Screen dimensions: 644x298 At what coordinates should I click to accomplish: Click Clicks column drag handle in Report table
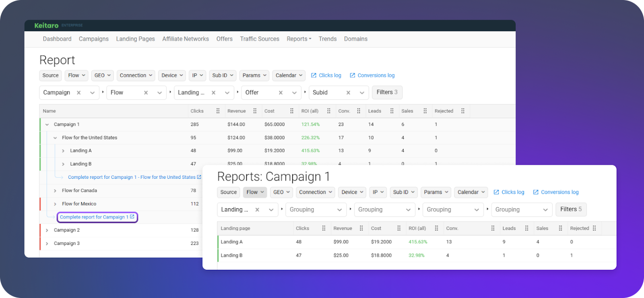pos(218,111)
